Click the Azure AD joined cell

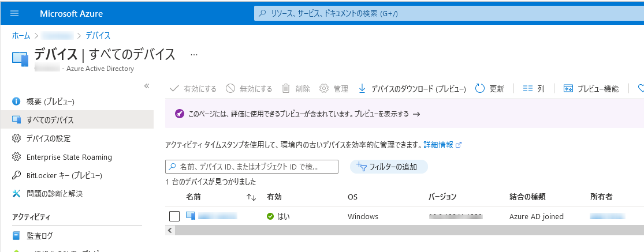[x=537, y=216]
